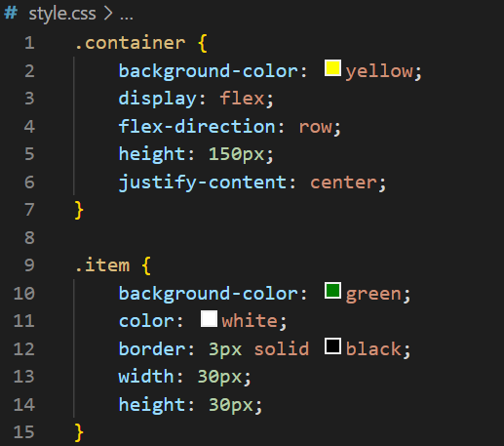Click line number 13 in gutter
The image size is (504, 446).
24,377
